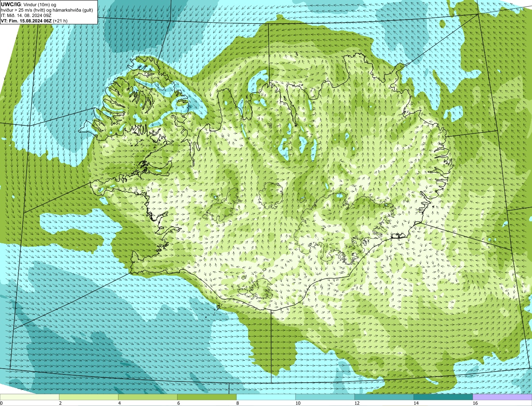Click the 4–6 m/s medium green legend swatch

click(148, 397)
